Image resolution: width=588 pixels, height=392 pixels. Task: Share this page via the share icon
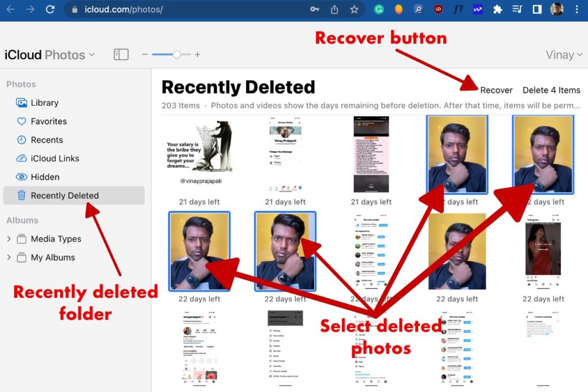click(x=335, y=9)
